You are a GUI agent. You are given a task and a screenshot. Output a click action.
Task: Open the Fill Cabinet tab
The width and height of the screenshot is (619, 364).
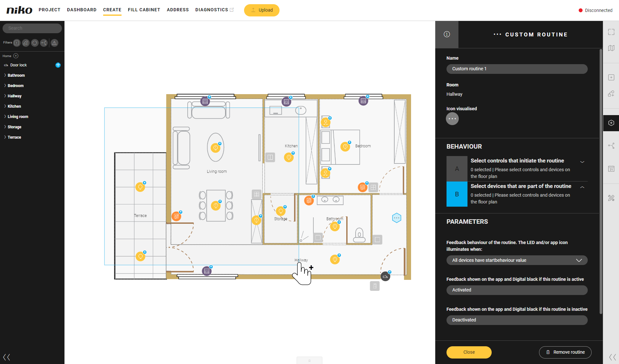(x=144, y=10)
